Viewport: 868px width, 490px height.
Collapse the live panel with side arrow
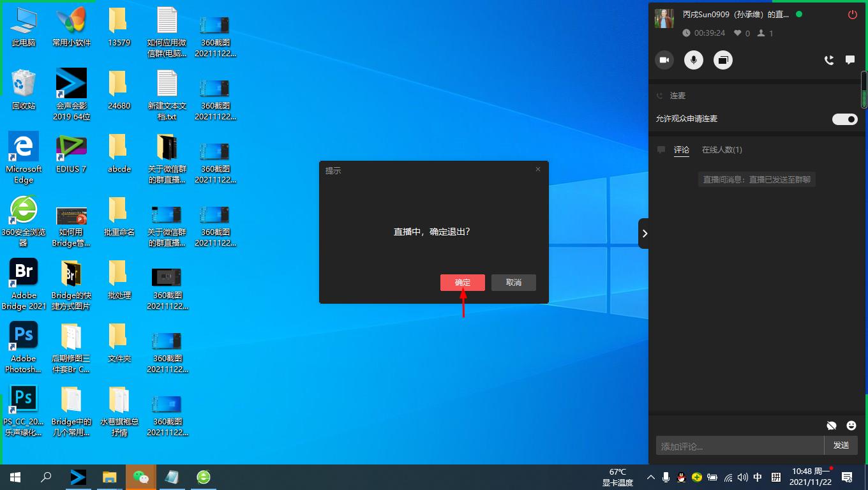point(644,234)
